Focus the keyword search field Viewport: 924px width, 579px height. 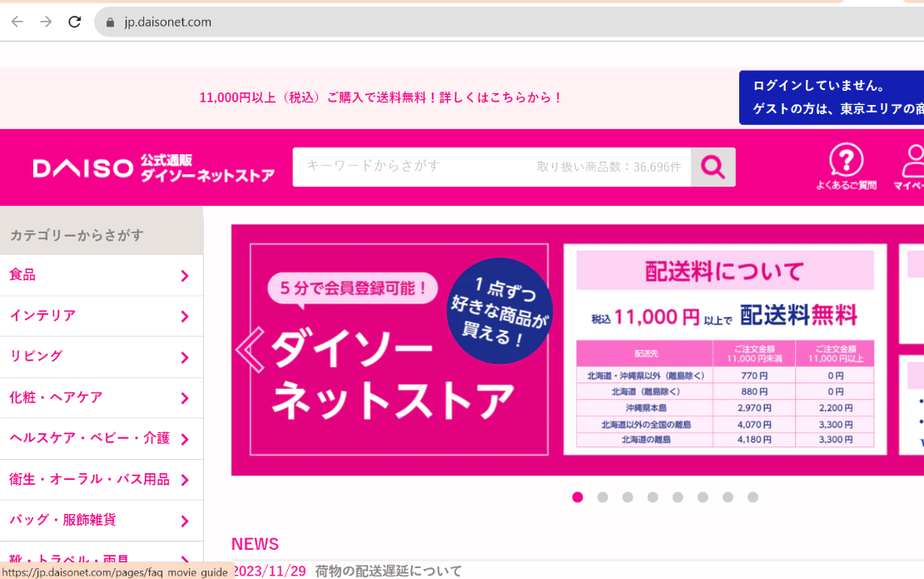pos(491,167)
